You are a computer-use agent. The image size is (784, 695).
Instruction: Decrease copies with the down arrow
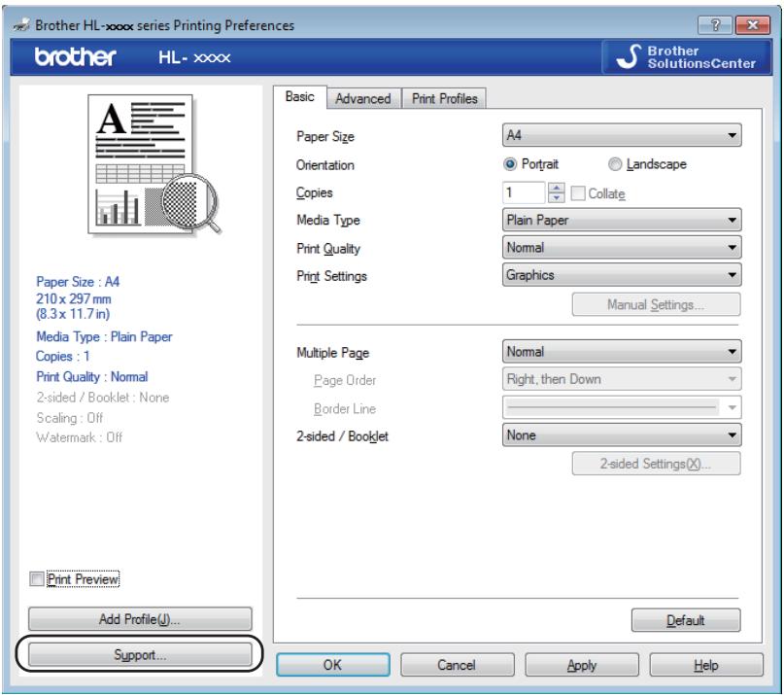(556, 197)
